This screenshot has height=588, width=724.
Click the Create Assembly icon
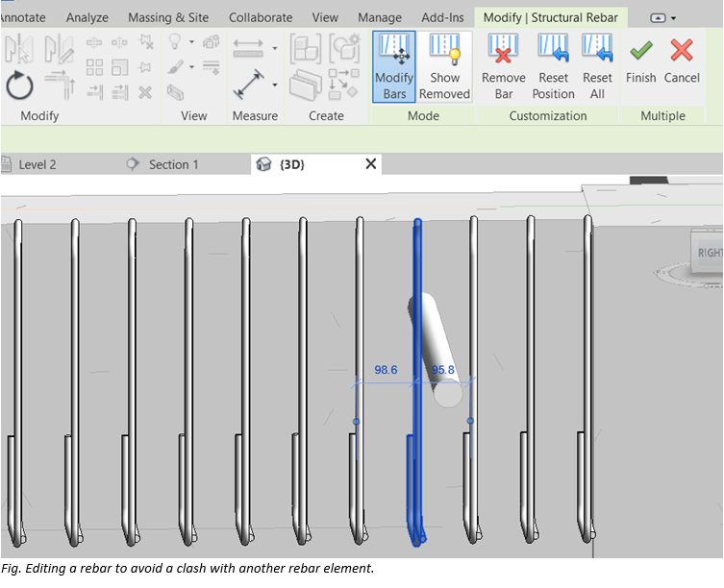coord(305,48)
